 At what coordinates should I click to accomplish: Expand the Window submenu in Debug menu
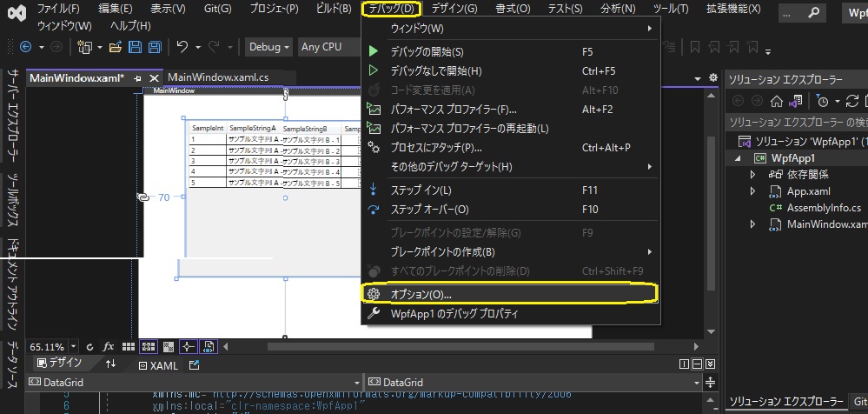click(510, 28)
